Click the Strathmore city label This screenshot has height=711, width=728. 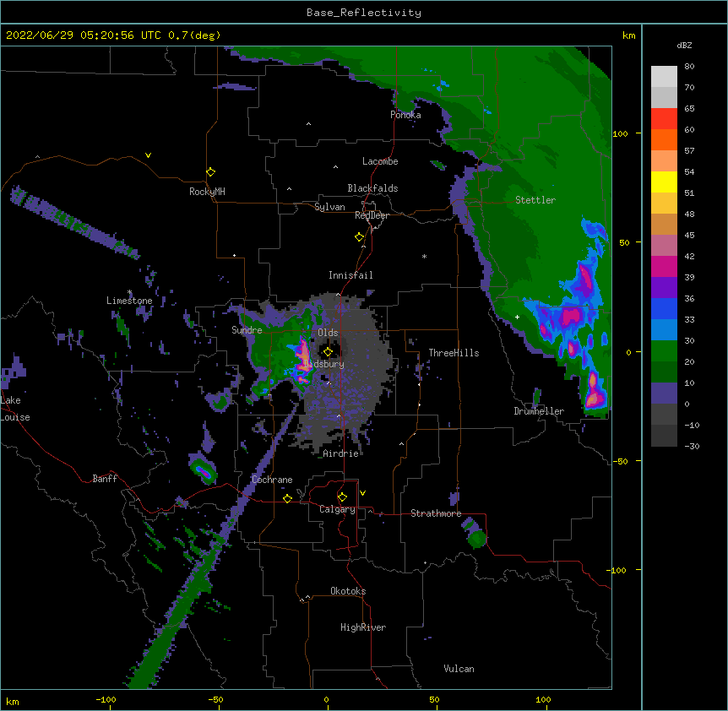pyautogui.click(x=436, y=513)
